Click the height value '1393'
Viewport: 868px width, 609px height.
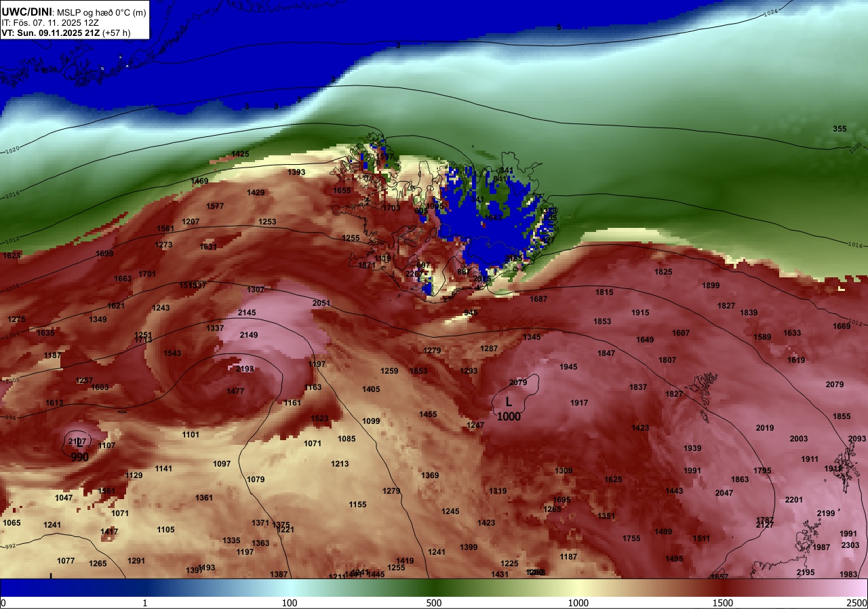pos(296,172)
